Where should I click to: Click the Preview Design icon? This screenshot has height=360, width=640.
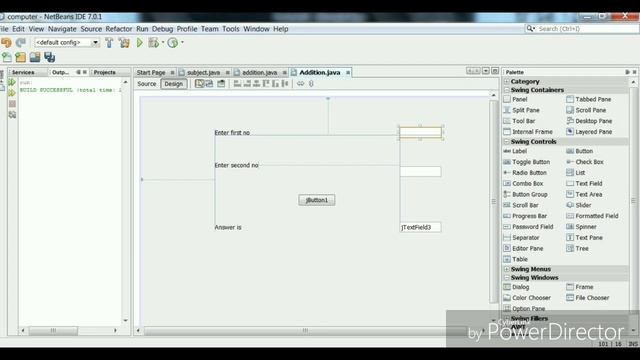221,84
